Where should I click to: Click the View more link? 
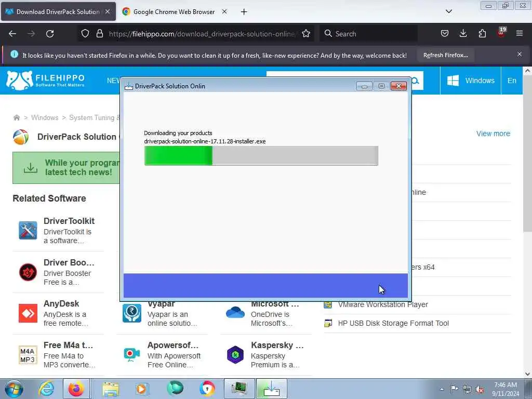493,134
